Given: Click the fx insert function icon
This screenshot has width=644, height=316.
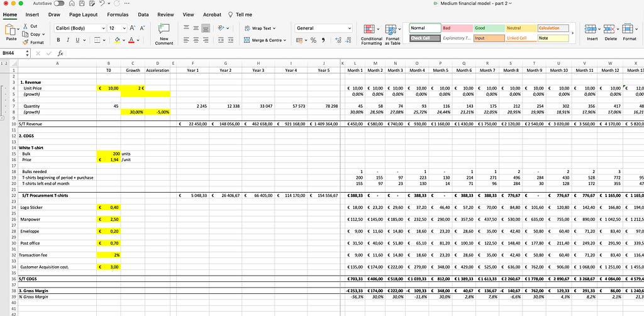Looking at the screenshot, I should (60, 54).
